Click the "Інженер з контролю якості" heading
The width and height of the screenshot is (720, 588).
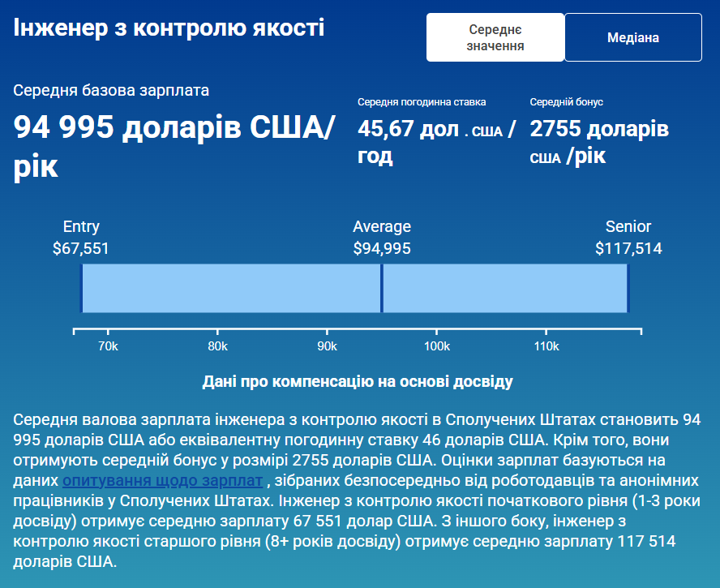tap(169, 28)
